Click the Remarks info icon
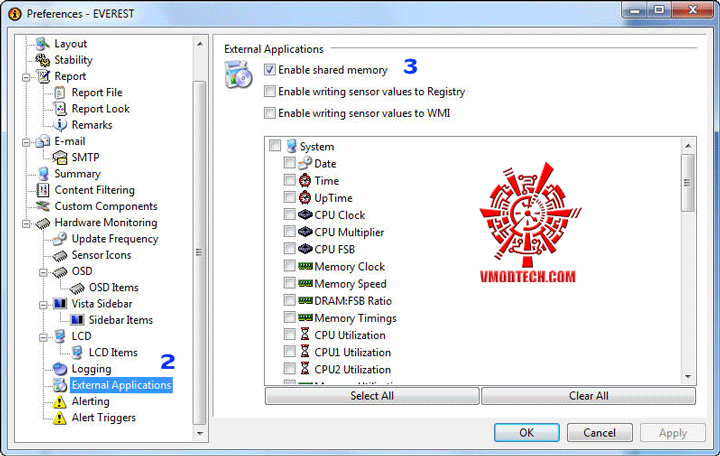The width and height of the screenshot is (720, 456). coord(60,125)
